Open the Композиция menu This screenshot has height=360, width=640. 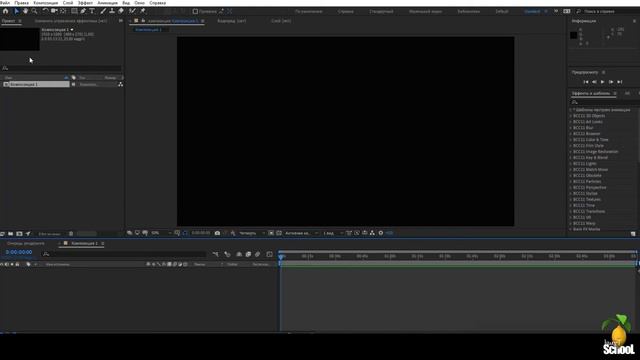[46, 3]
